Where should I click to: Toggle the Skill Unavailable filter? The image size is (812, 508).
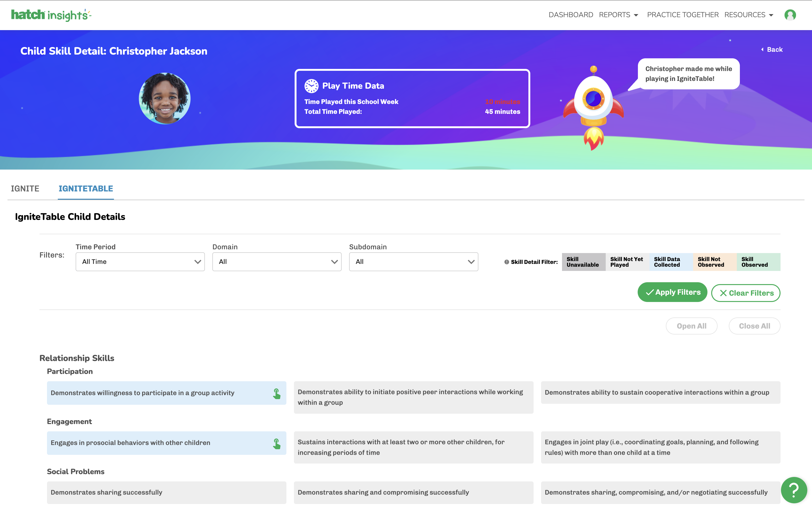(583, 262)
